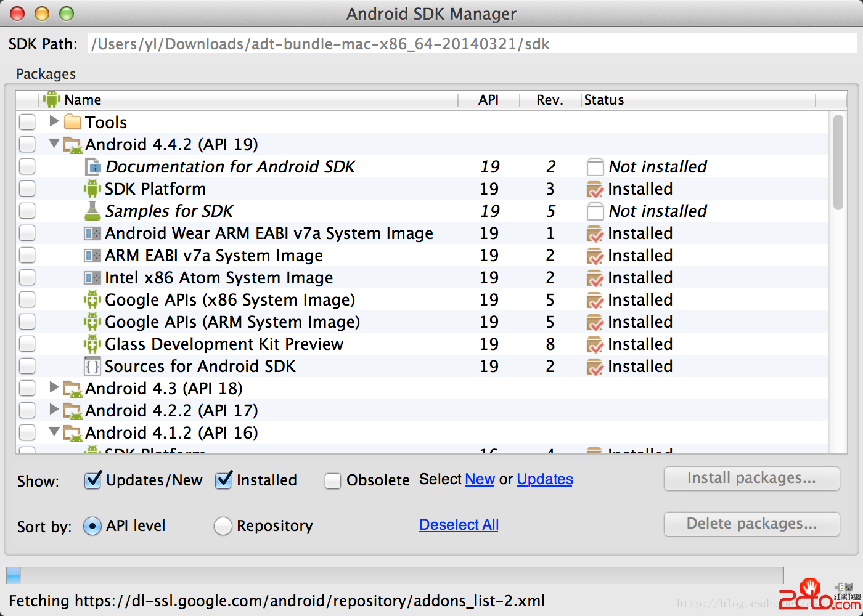Expand the Android 4.3 (API 18) group

coord(54,387)
